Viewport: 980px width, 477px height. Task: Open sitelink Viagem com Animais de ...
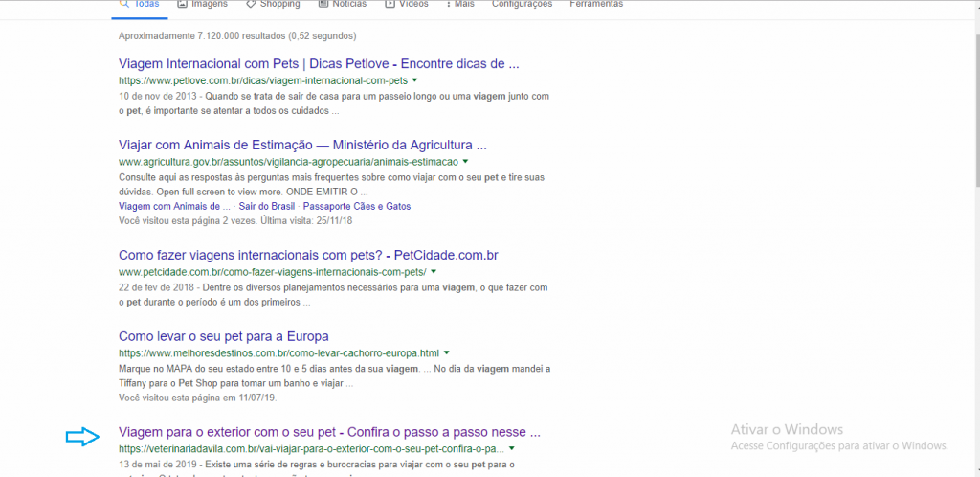pyautogui.click(x=174, y=206)
